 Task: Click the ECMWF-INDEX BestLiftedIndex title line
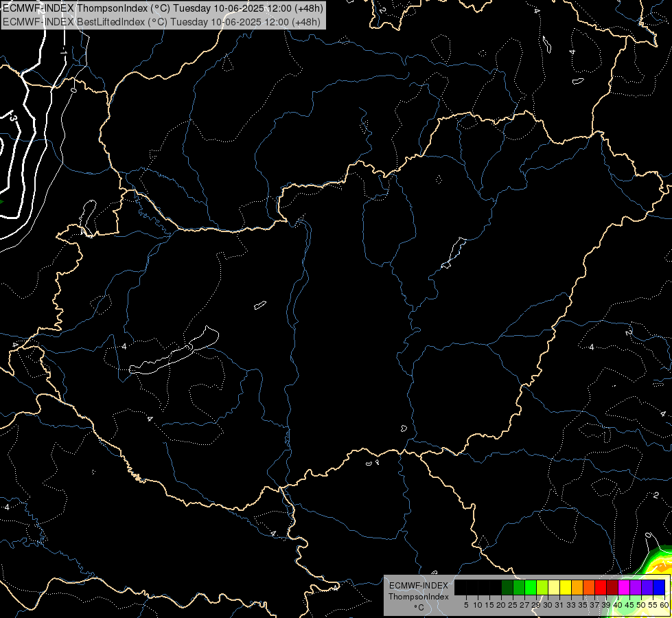click(x=161, y=21)
